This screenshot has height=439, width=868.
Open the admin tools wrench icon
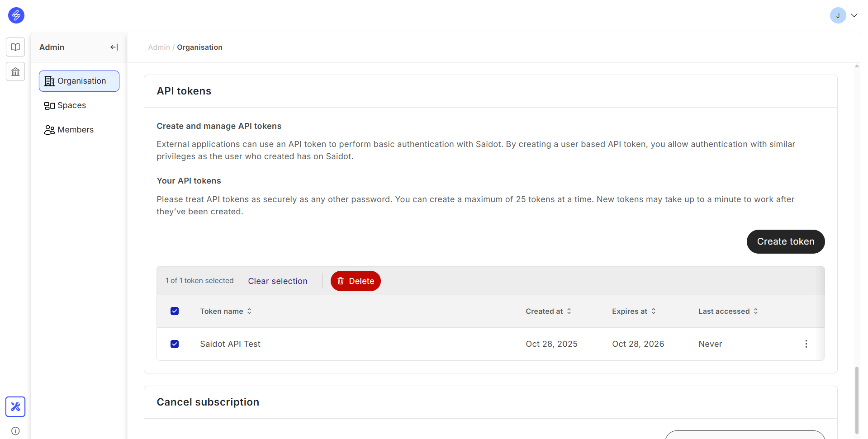click(15, 406)
